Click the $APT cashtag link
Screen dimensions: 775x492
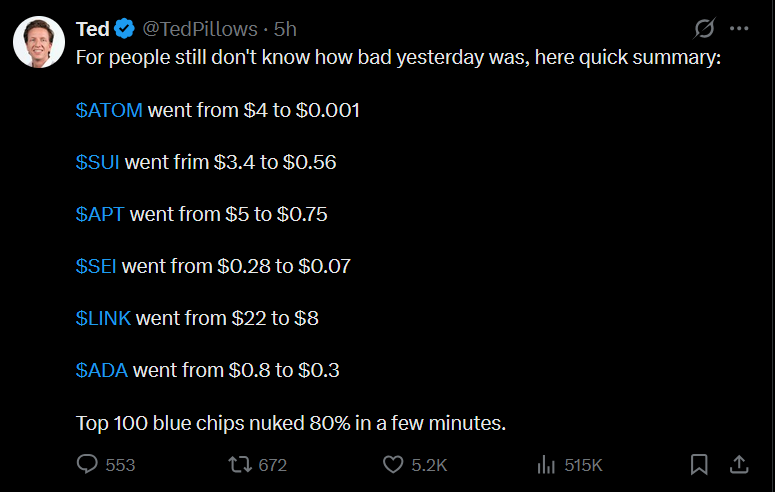point(100,214)
